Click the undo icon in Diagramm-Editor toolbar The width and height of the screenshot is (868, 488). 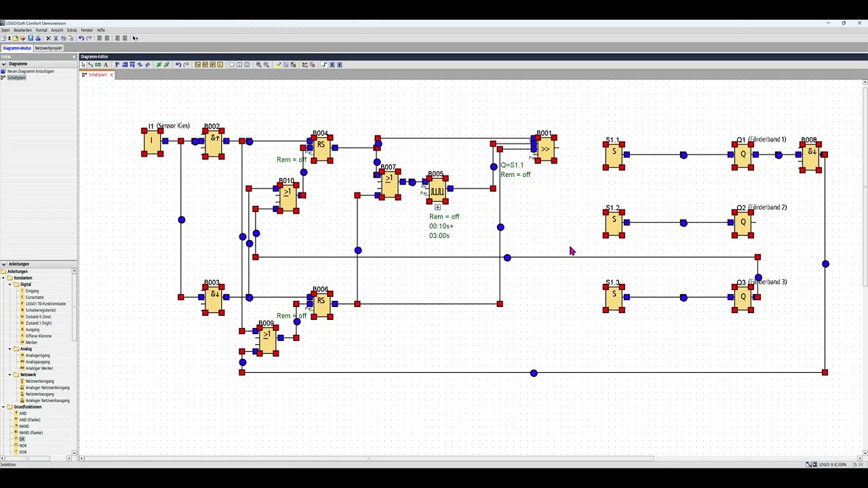(x=178, y=64)
